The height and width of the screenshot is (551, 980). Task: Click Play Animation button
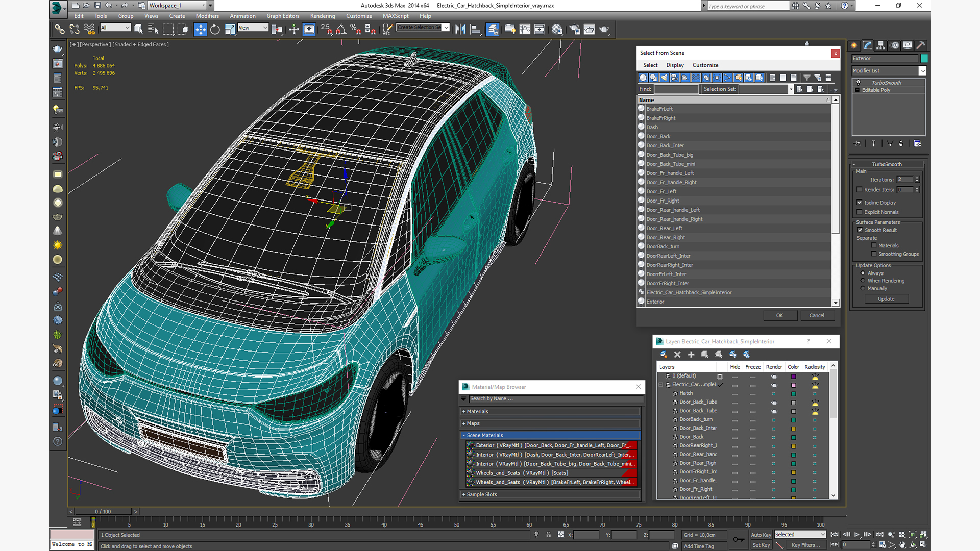(857, 534)
